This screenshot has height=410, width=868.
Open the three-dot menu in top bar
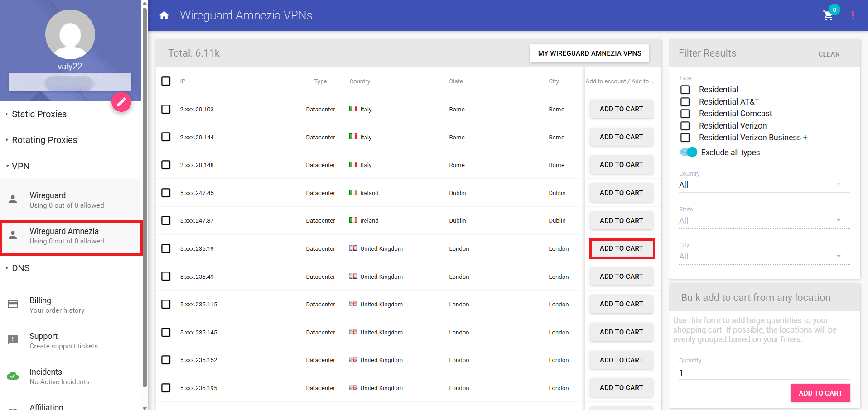[852, 15]
